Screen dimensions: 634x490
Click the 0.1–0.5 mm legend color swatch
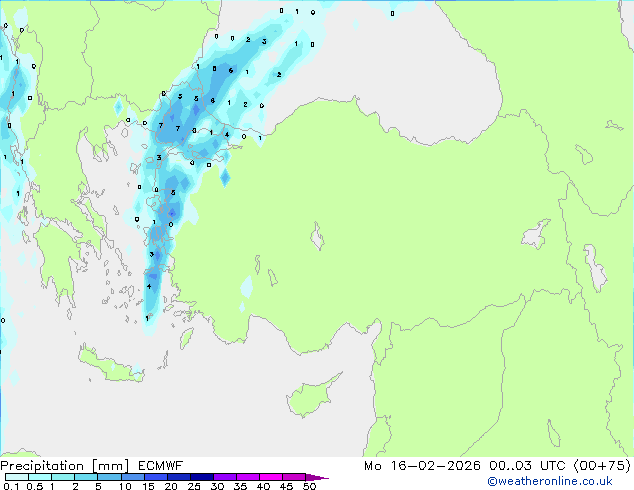click(17, 477)
